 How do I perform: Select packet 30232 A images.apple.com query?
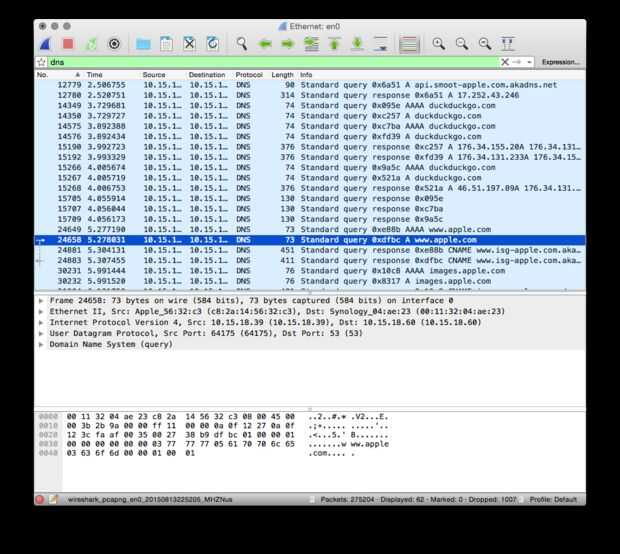[310, 281]
